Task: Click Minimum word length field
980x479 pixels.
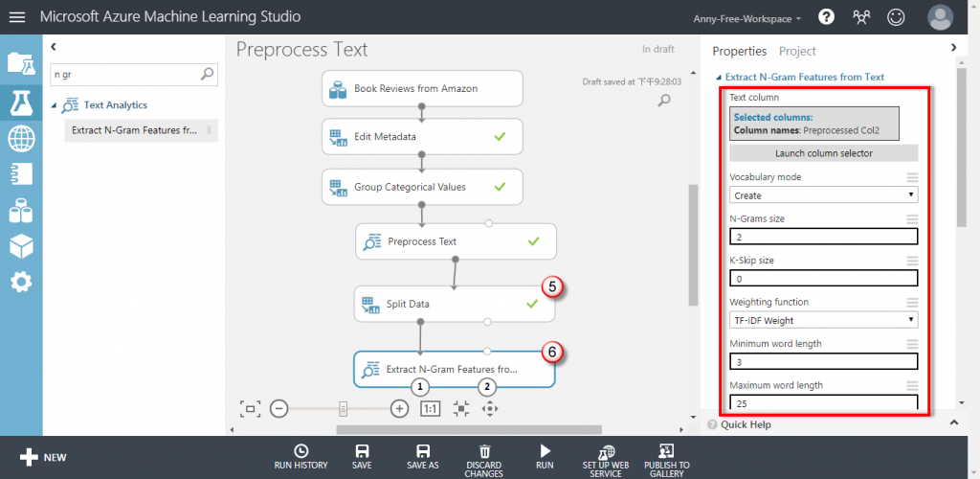Action: coord(824,362)
